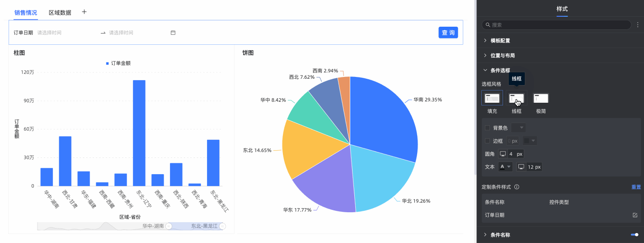
Task: Open the more options menu beside search
Action: click(x=638, y=25)
